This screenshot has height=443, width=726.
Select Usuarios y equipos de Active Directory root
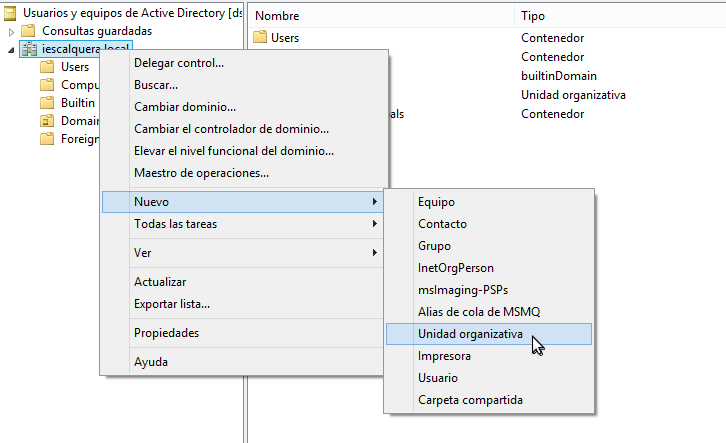click(132, 13)
